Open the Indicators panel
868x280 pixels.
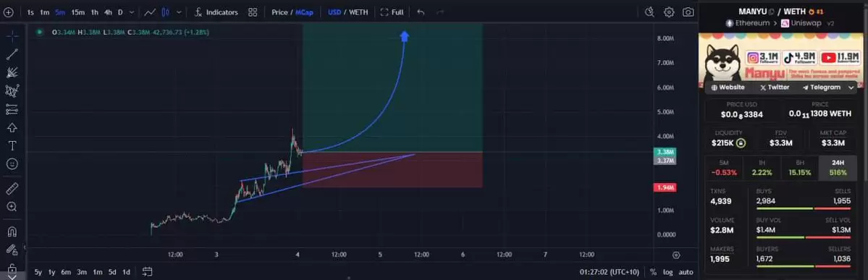[x=216, y=12]
